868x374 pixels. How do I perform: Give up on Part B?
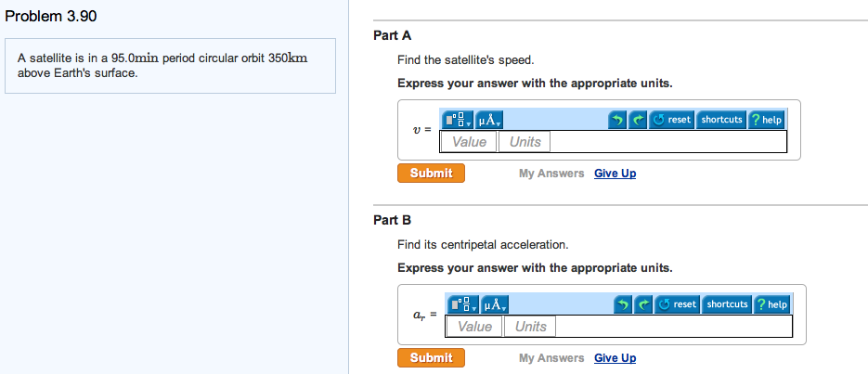tap(615, 358)
